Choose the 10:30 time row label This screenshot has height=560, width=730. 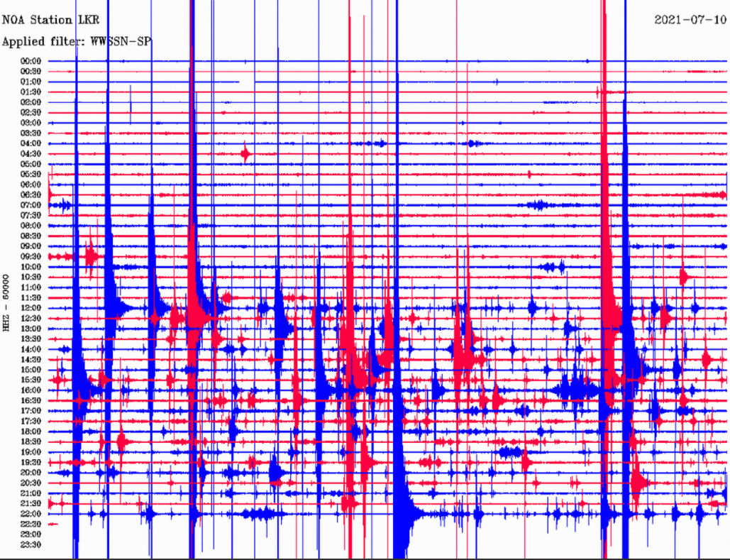point(30,277)
